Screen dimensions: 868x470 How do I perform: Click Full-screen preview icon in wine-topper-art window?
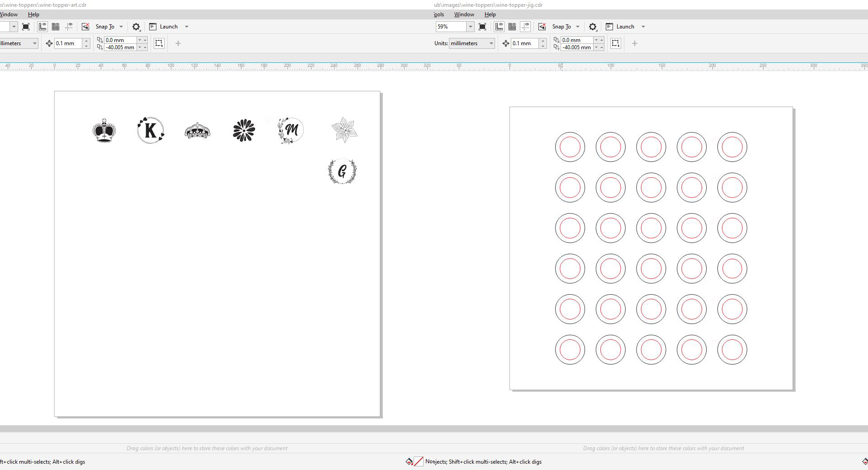26,27
